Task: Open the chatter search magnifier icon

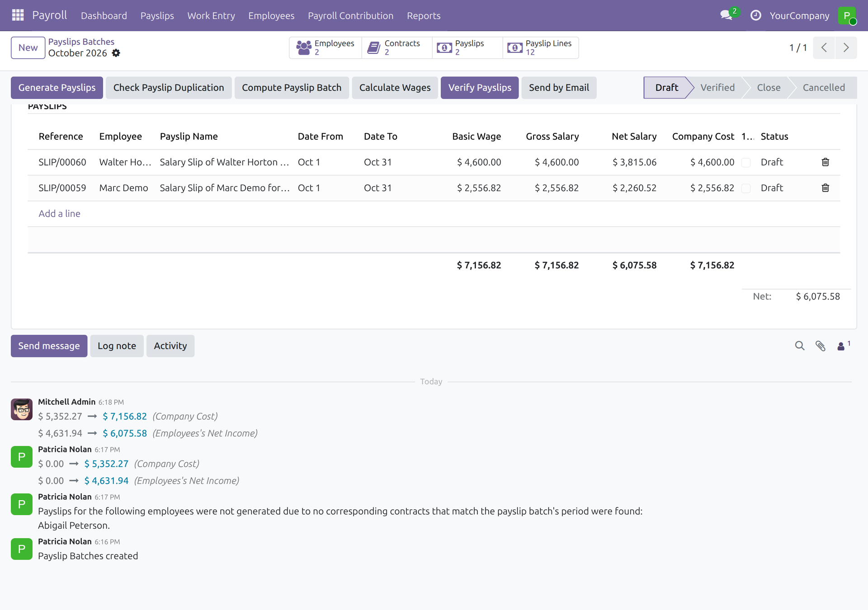Action: 799,346
